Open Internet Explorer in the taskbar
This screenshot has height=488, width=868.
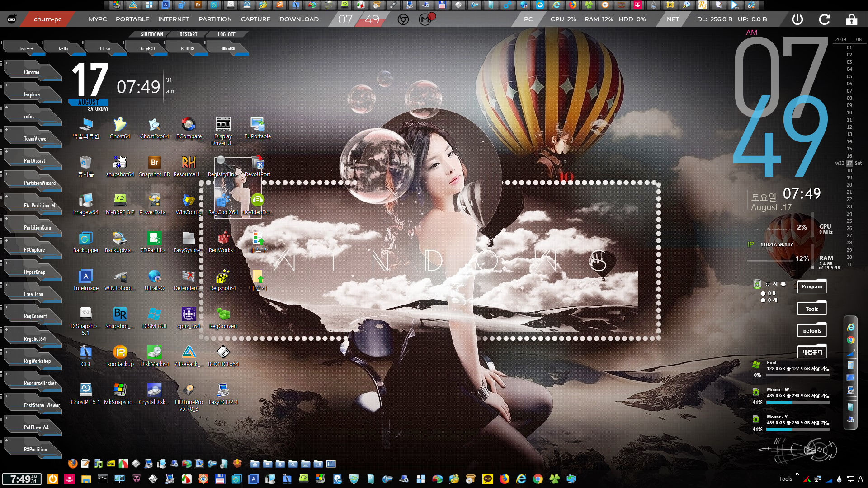click(521, 479)
